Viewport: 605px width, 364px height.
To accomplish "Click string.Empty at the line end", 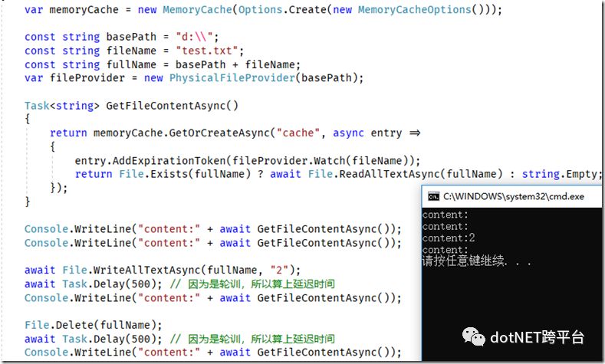I will [559, 174].
